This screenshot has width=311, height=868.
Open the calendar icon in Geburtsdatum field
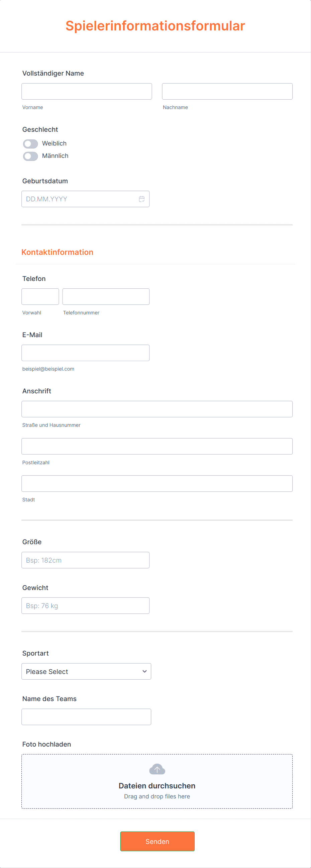click(141, 199)
